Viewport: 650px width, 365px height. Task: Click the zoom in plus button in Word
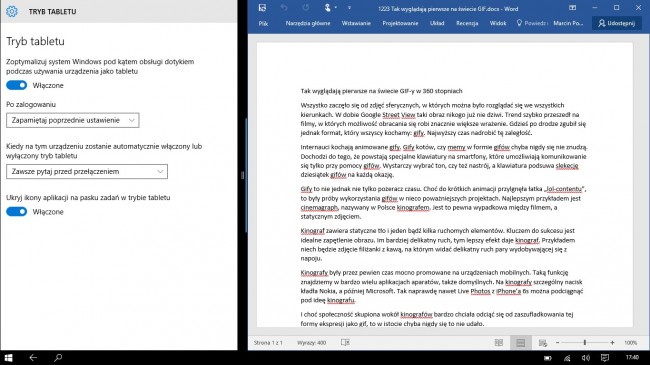point(612,343)
